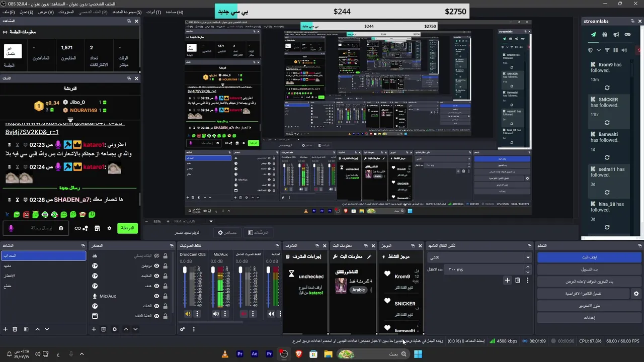The width and height of the screenshot is (644, 362).
Task: Open Edit (E) menu
Action: tap(27, 12)
